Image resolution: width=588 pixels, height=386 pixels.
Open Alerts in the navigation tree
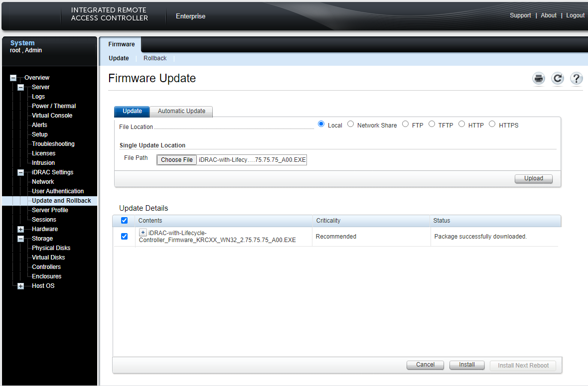39,125
